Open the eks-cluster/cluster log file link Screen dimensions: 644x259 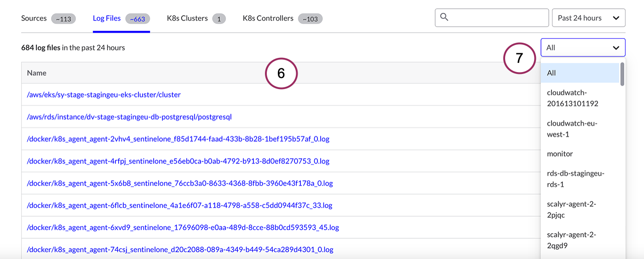coord(104,95)
